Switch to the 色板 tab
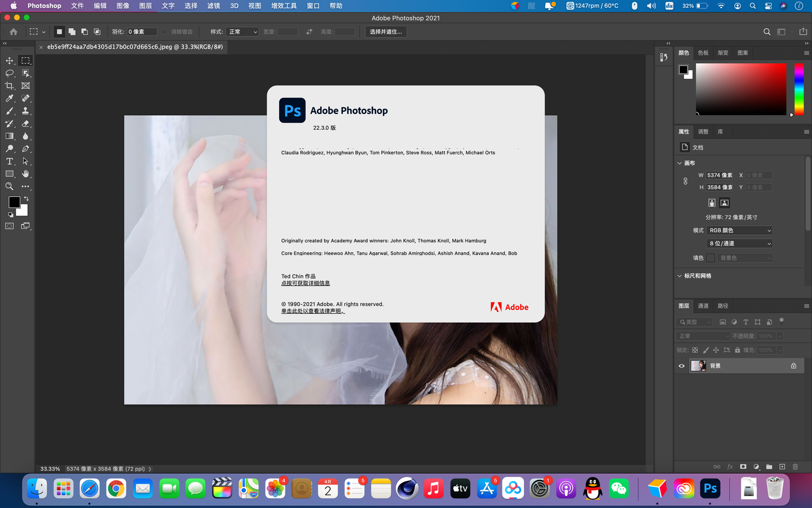The image size is (812, 508). coord(703,52)
